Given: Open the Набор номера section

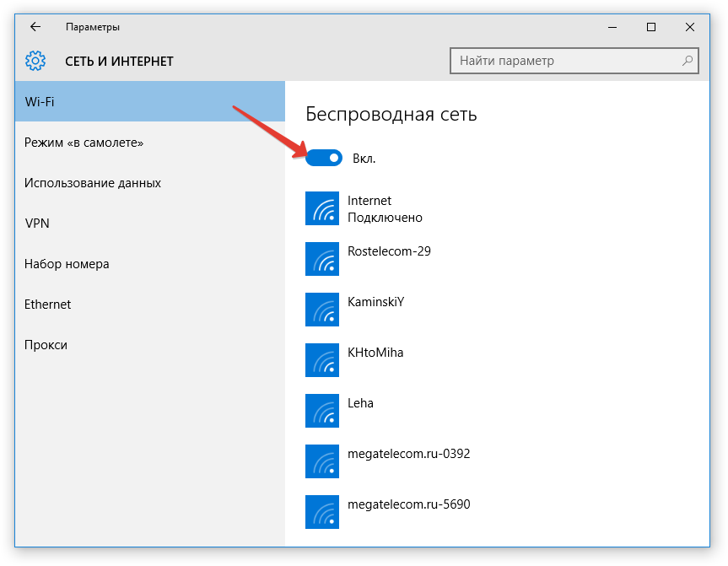Looking at the screenshot, I should click(150, 264).
